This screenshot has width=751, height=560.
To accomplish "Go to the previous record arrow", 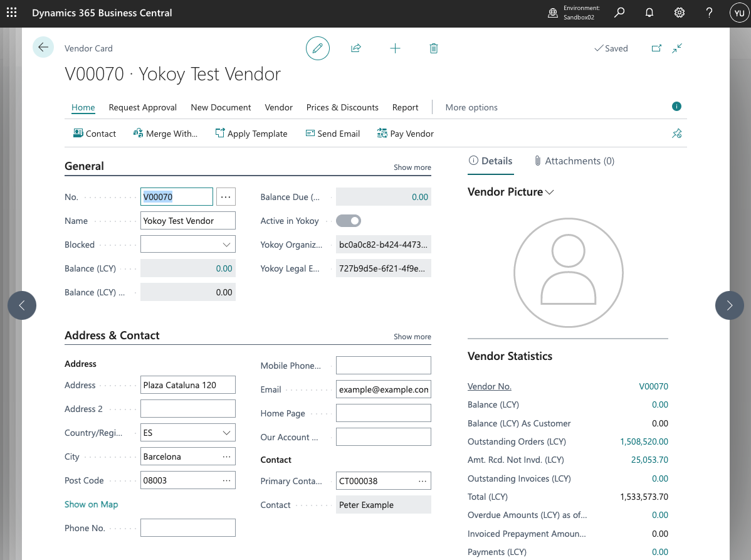I will click(x=22, y=305).
